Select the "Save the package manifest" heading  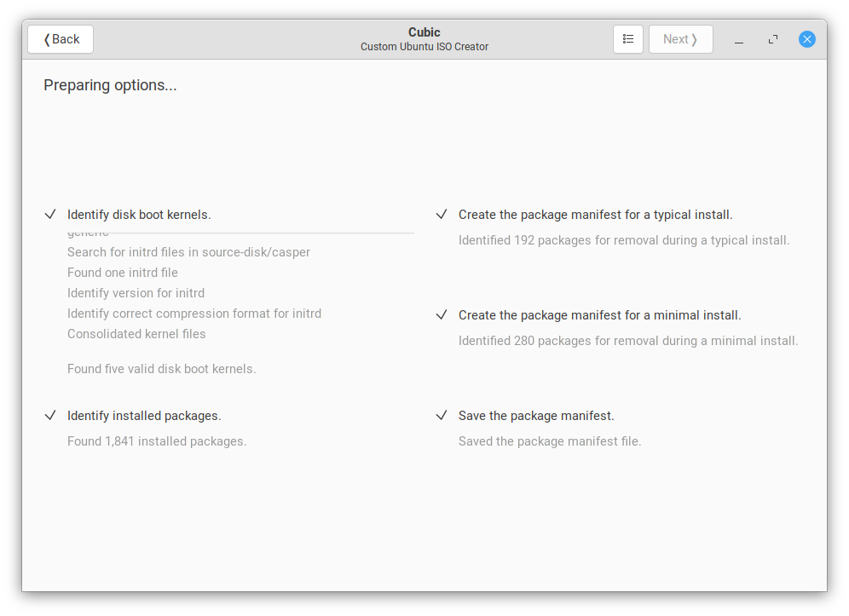tap(536, 416)
